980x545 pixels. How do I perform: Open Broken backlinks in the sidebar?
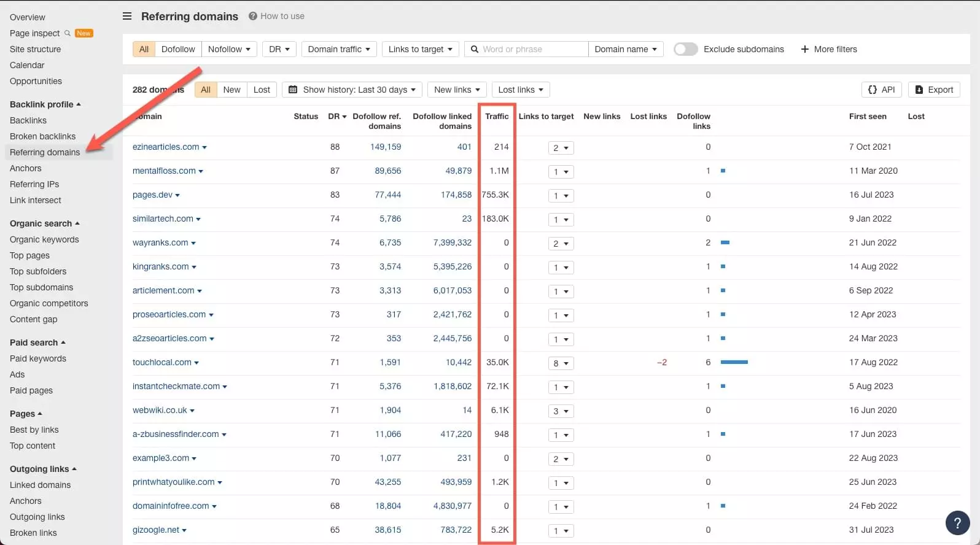click(x=43, y=136)
